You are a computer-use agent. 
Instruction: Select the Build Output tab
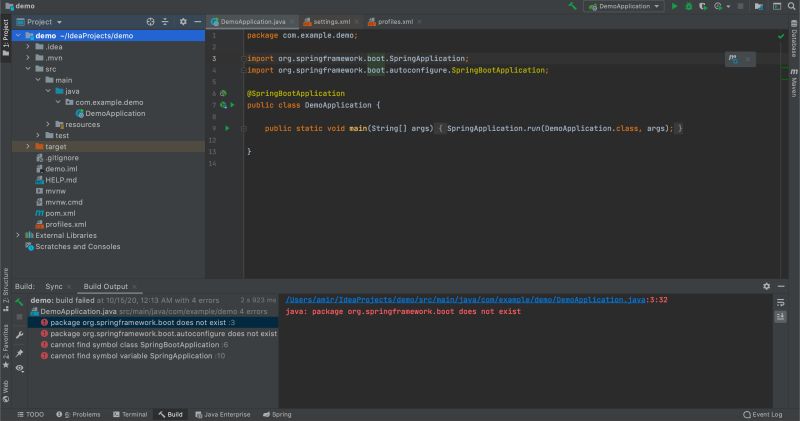106,286
